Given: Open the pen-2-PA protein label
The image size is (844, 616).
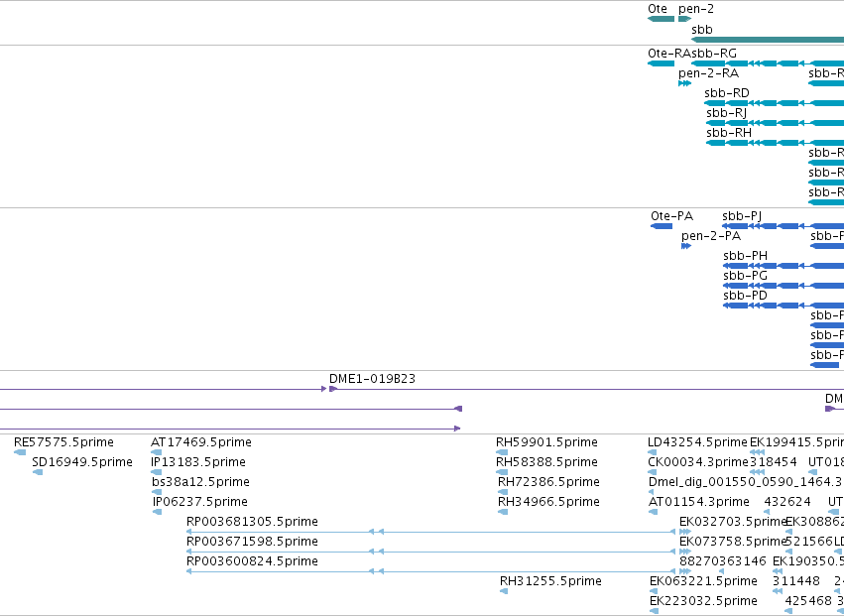Looking at the screenshot, I should click(x=711, y=236).
